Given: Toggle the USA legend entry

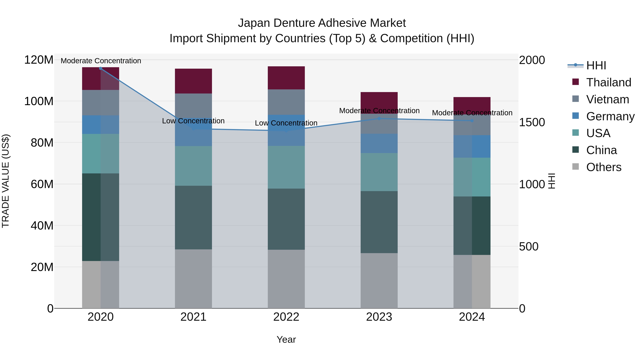Looking at the screenshot, I should 591,133.
